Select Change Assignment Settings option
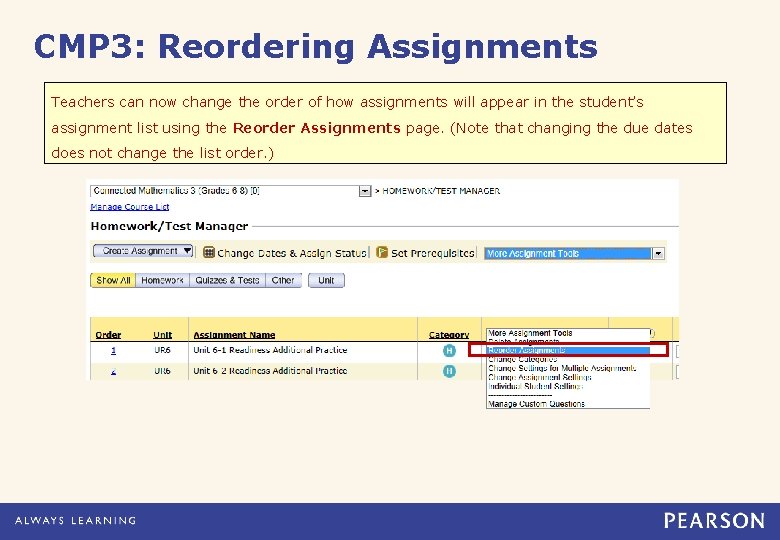The width and height of the screenshot is (780, 540). 540,377
